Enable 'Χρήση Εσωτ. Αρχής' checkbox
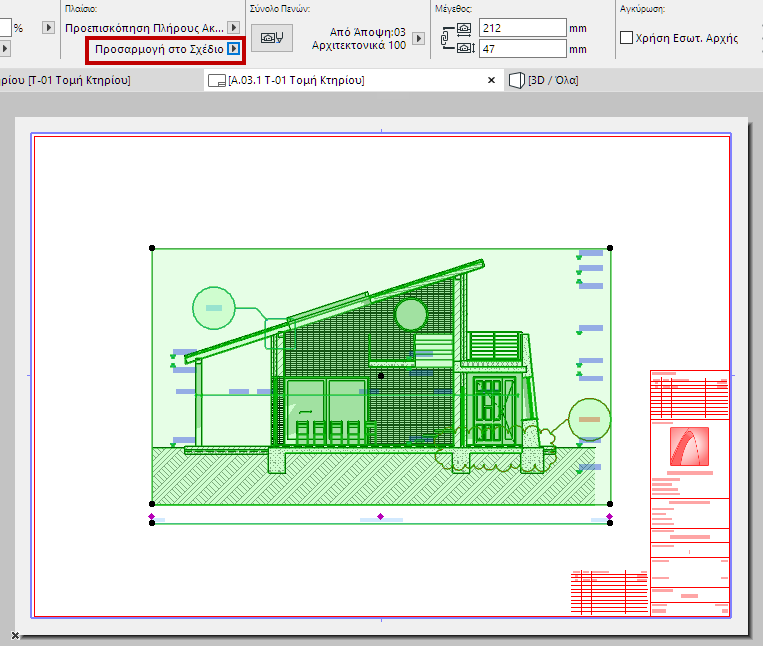Image resolution: width=763 pixels, height=646 pixels. click(627, 38)
